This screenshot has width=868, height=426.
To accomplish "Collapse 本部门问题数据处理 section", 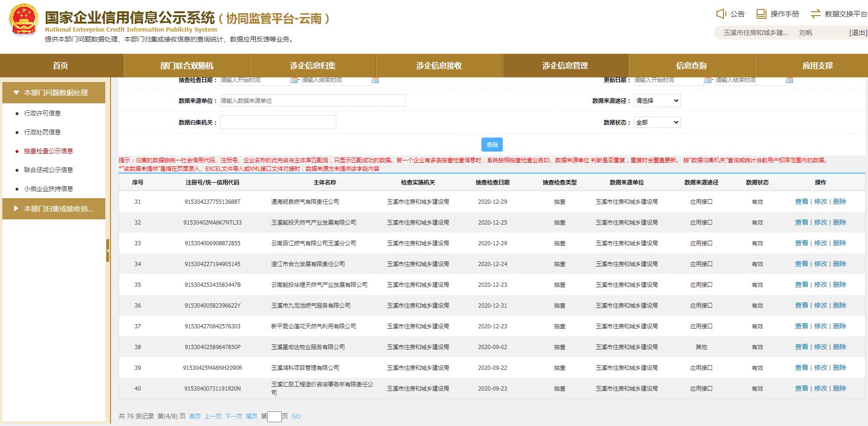I will (54, 92).
